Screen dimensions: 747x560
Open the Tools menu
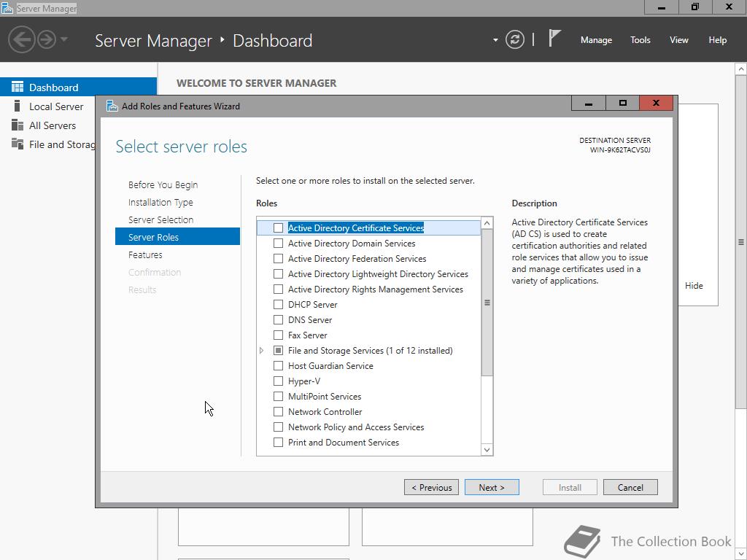[640, 40]
